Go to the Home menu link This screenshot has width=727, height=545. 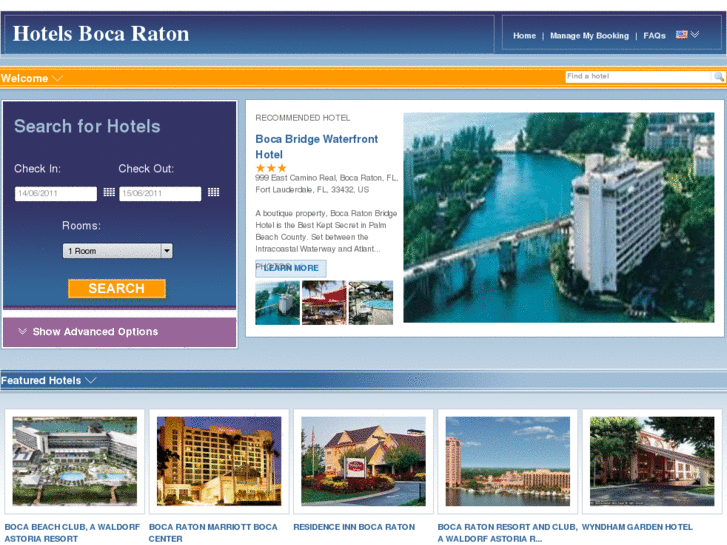524,36
